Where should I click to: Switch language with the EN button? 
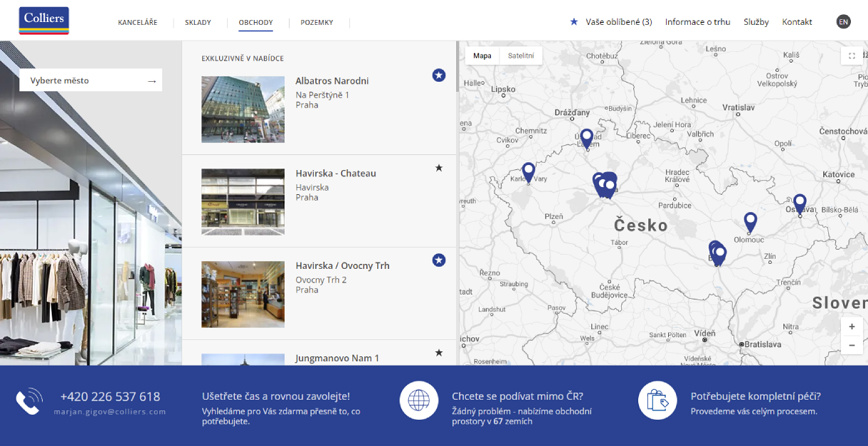coord(843,22)
